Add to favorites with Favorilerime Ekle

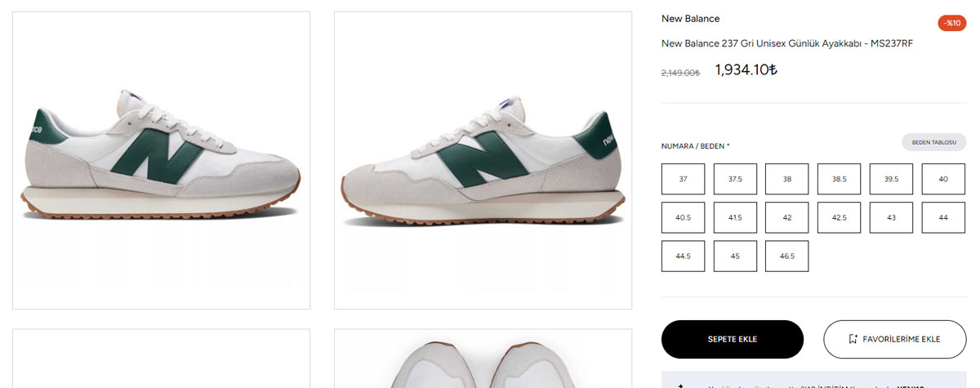(x=894, y=339)
